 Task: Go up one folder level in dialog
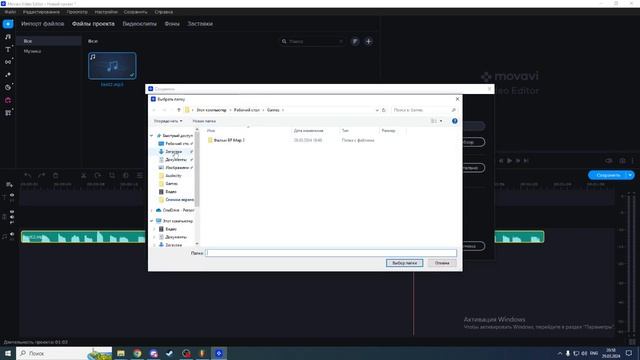178,110
